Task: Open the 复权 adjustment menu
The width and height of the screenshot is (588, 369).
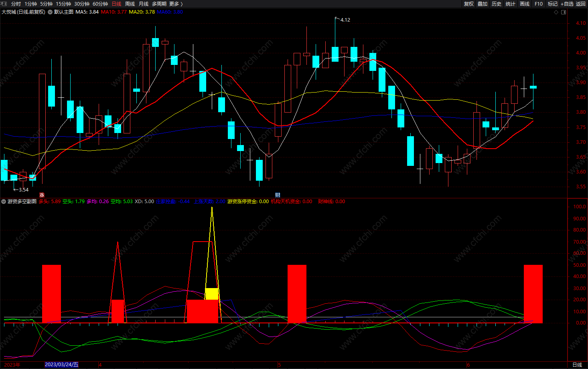Action: pyautogui.click(x=469, y=4)
